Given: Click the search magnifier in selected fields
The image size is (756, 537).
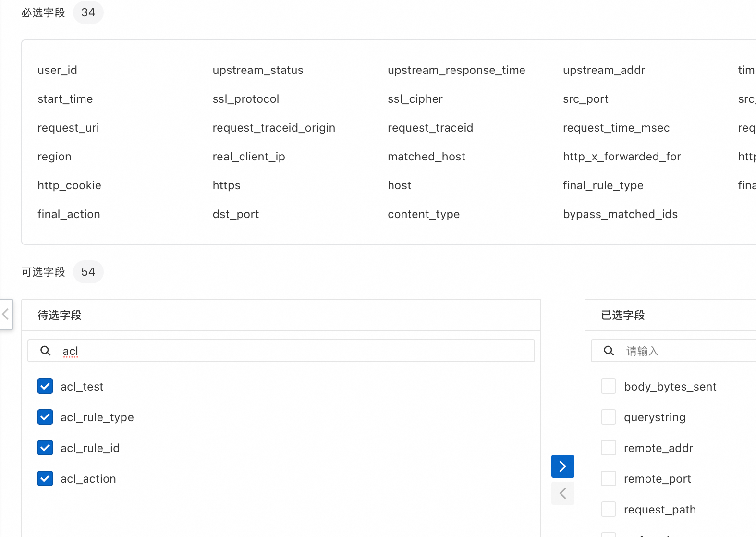Looking at the screenshot, I should pyautogui.click(x=609, y=351).
